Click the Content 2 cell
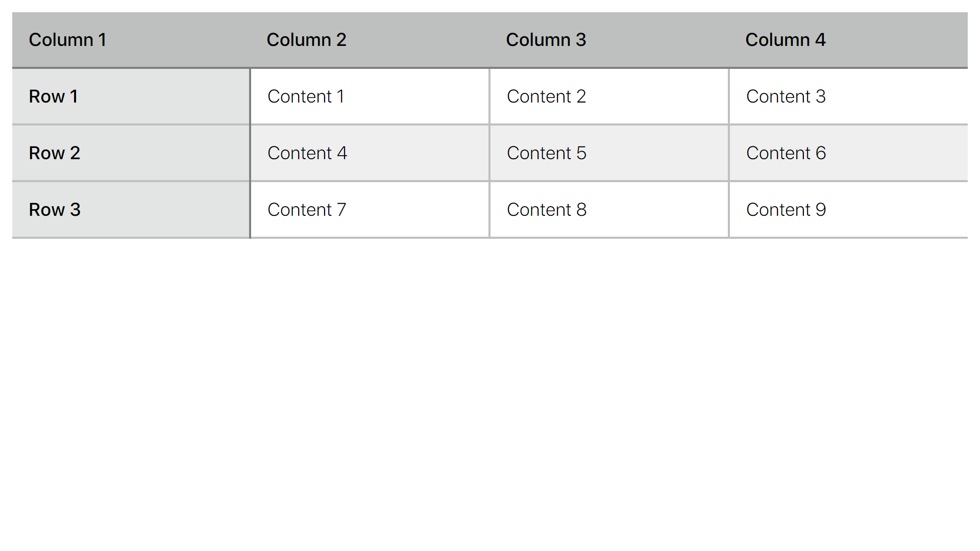980x551 pixels. [609, 96]
